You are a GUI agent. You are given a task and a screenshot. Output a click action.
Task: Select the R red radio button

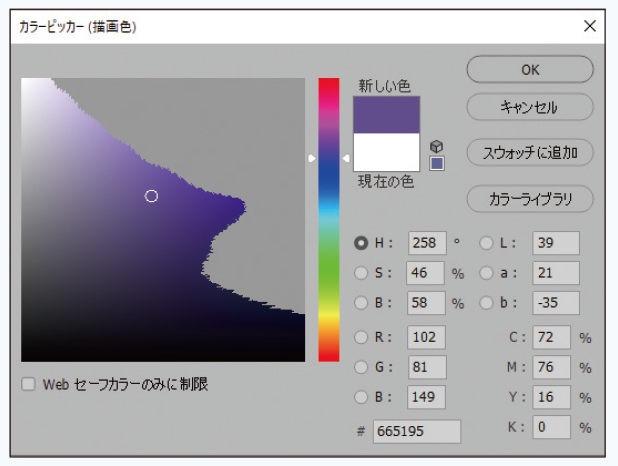click(361, 337)
